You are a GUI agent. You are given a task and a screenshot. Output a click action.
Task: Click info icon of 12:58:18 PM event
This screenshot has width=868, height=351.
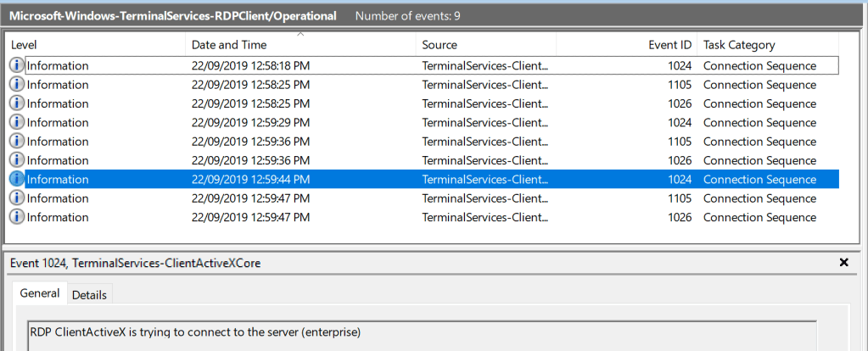(17, 66)
